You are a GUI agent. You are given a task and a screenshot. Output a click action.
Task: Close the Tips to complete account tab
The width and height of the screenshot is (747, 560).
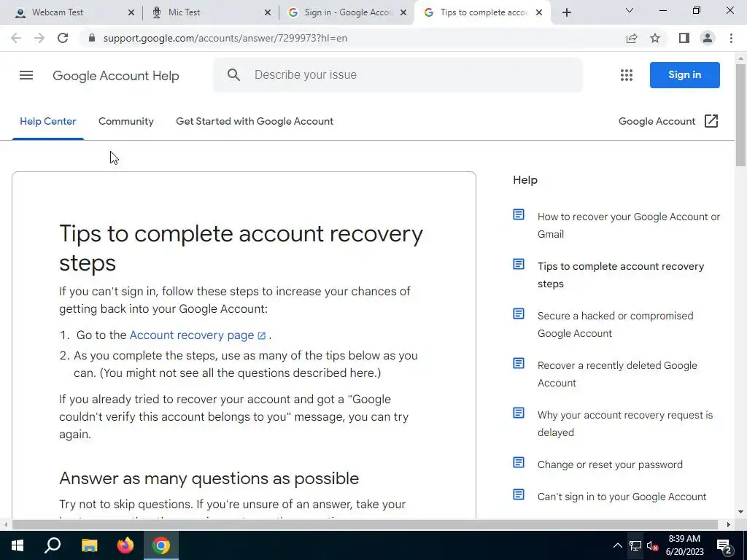(x=539, y=13)
